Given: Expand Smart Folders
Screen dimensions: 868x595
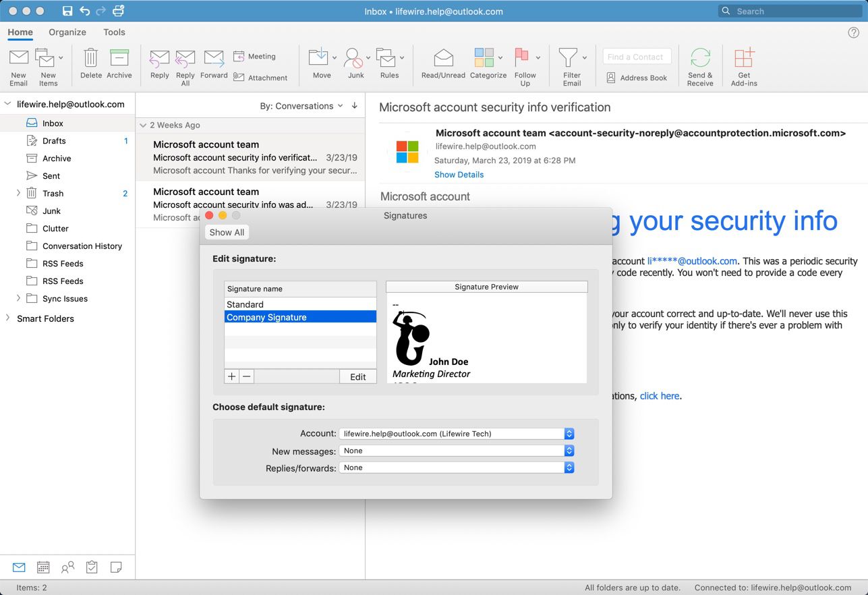Looking at the screenshot, I should [8, 318].
